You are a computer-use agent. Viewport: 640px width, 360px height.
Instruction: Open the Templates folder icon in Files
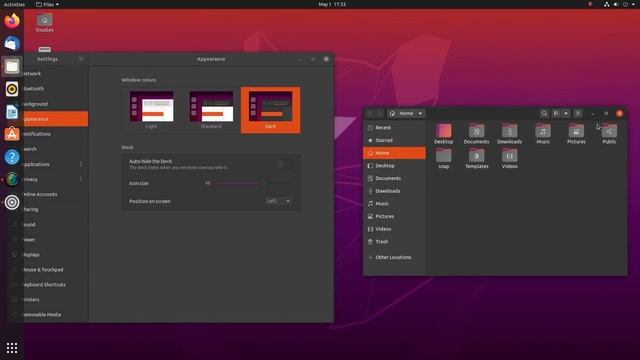(476, 158)
